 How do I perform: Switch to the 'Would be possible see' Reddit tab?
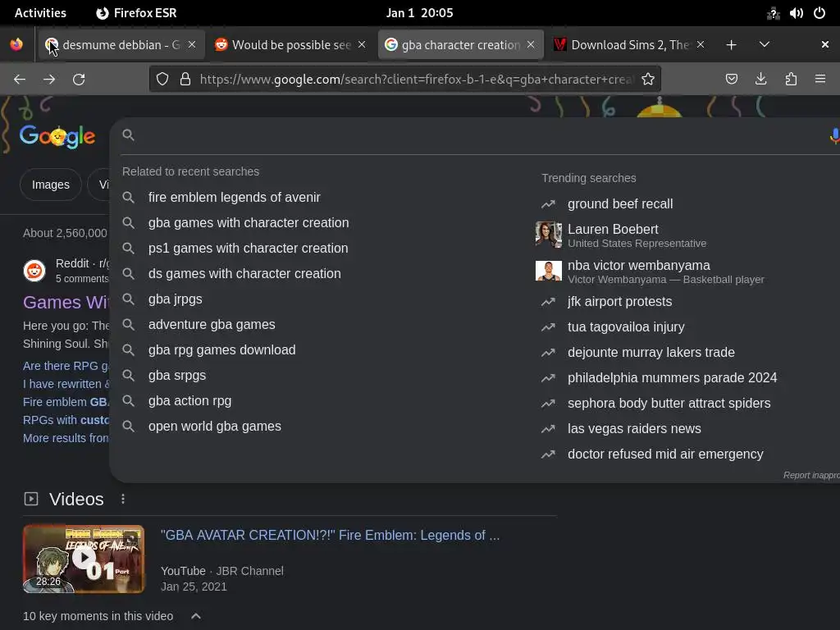click(x=290, y=45)
